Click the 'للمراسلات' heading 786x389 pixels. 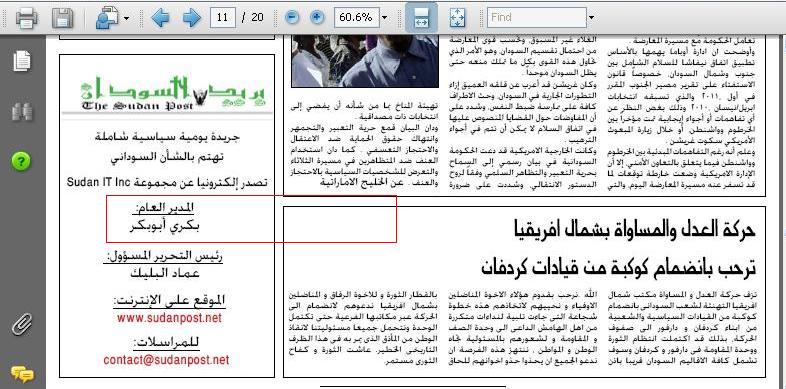click(166, 342)
